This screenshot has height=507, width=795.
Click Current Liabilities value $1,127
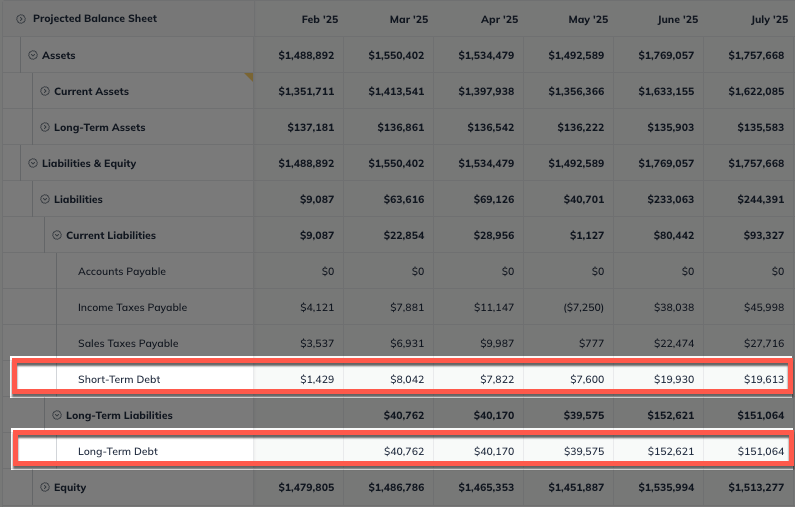point(587,235)
